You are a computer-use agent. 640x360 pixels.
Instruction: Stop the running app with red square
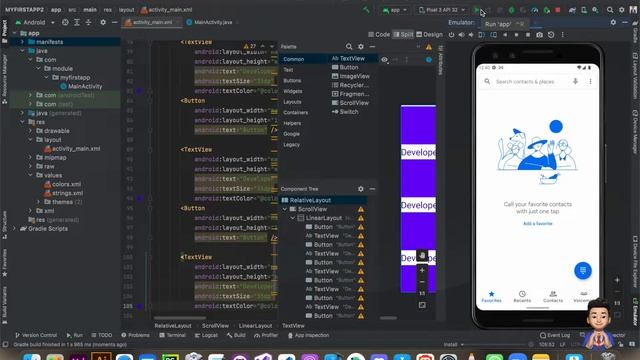(x=558, y=10)
